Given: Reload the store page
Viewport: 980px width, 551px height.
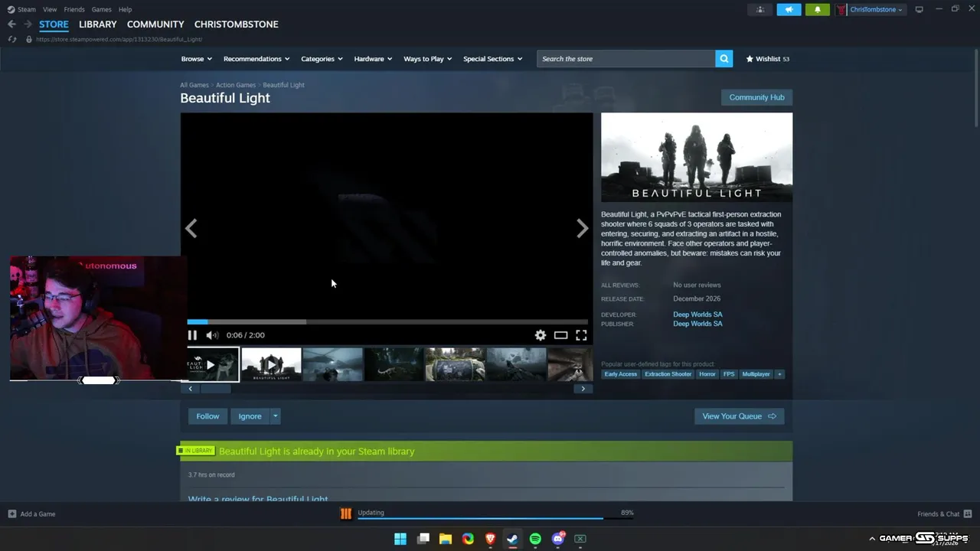Looking at the screenshot, I should (x=12, y=39).
